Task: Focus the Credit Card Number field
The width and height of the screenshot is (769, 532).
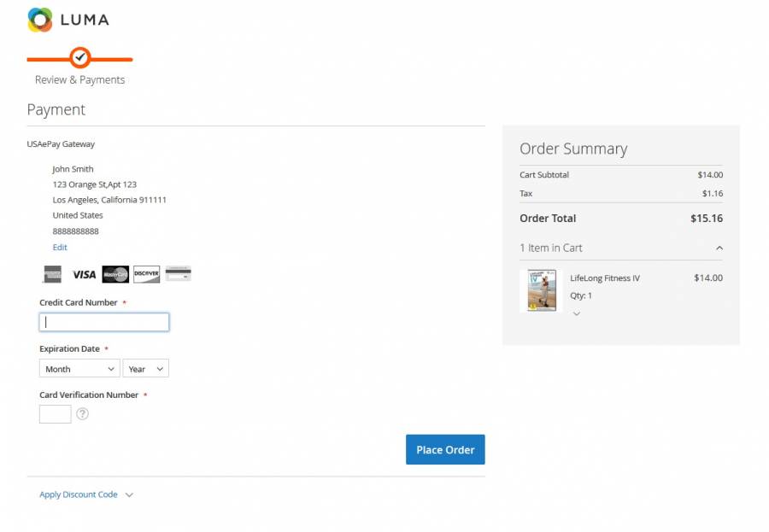Action: tap(104, 322)
